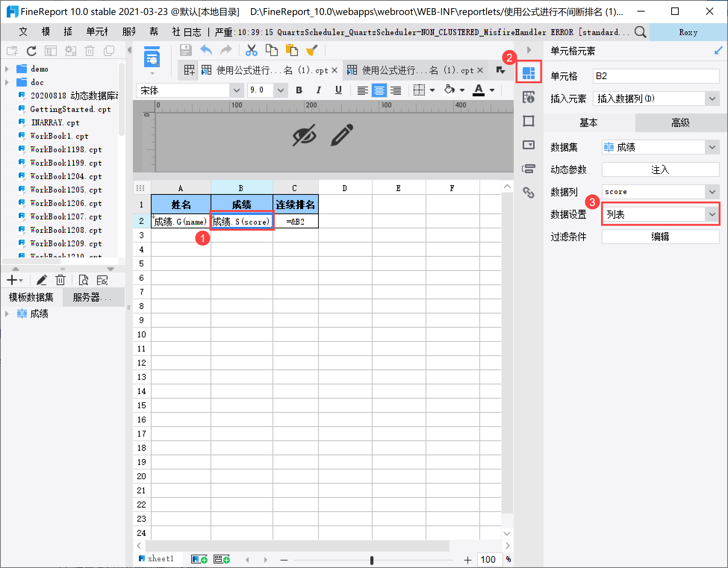Toggle bold formatting
Screen dimensions: 728x568
click(299, 90)
